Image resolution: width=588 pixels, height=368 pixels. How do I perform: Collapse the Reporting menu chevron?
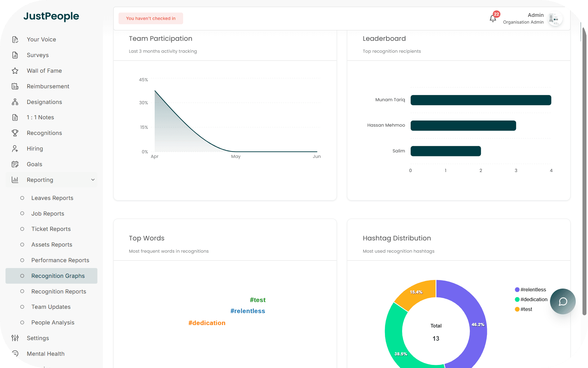click(93, 180)
